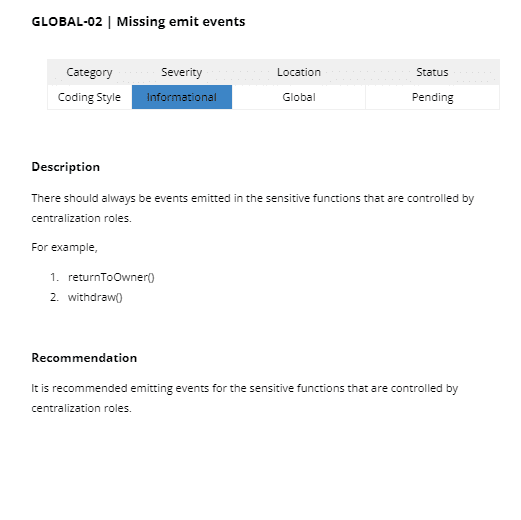Click the 'centralization roles.' text under Description
Viewport: 521px width, 520px height.
coord(82,218)
